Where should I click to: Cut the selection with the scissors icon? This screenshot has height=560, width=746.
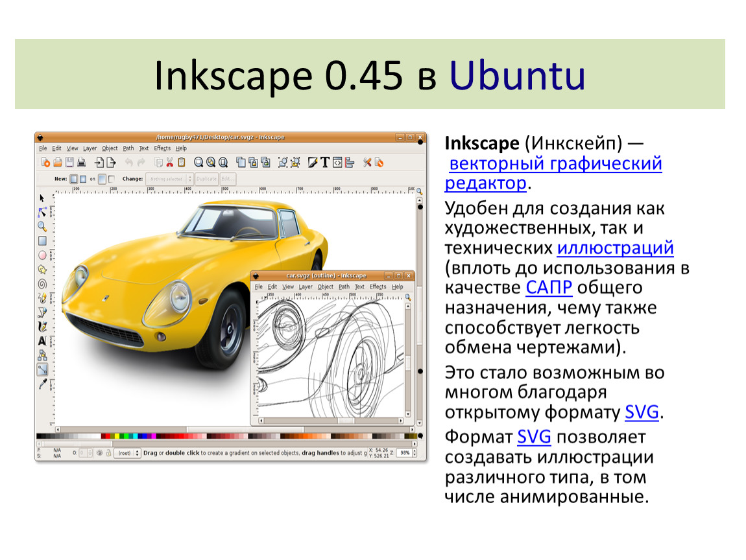169,163
